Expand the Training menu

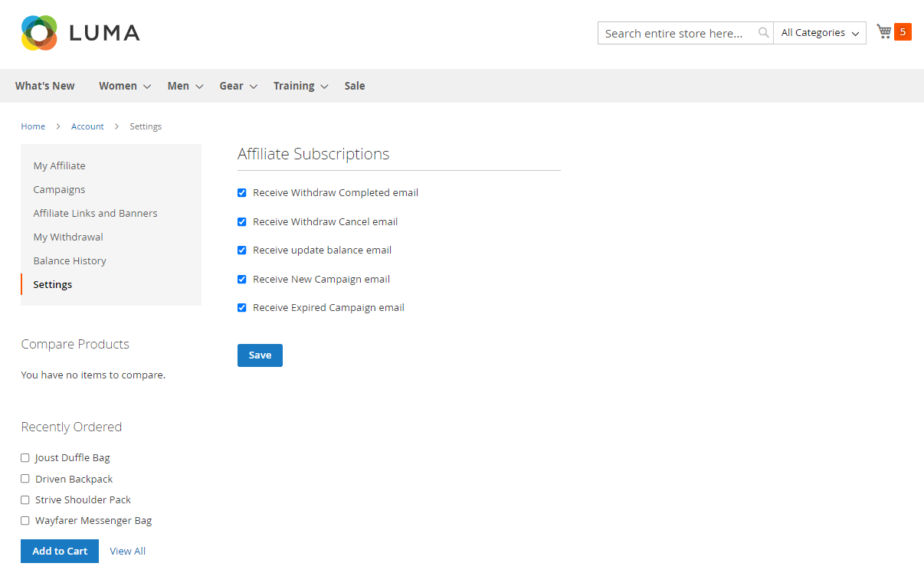300,86
